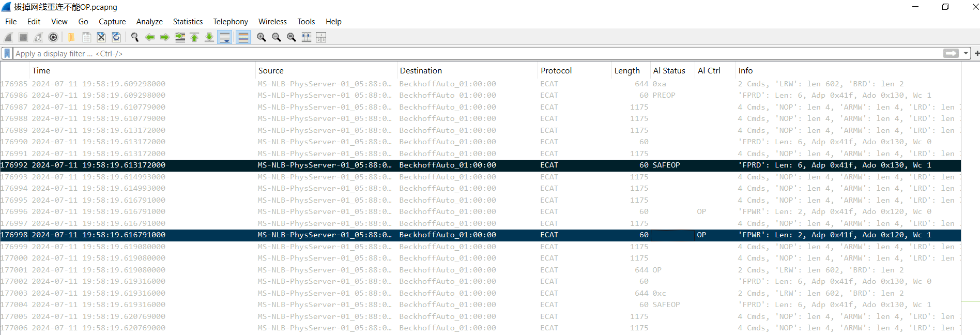Save this capture file

[86, 37]
